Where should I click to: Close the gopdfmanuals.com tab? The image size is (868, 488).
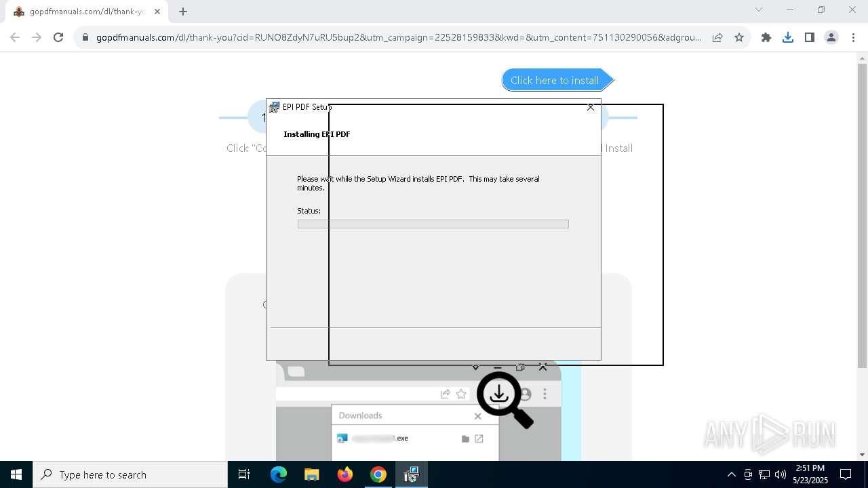(157, 12)
